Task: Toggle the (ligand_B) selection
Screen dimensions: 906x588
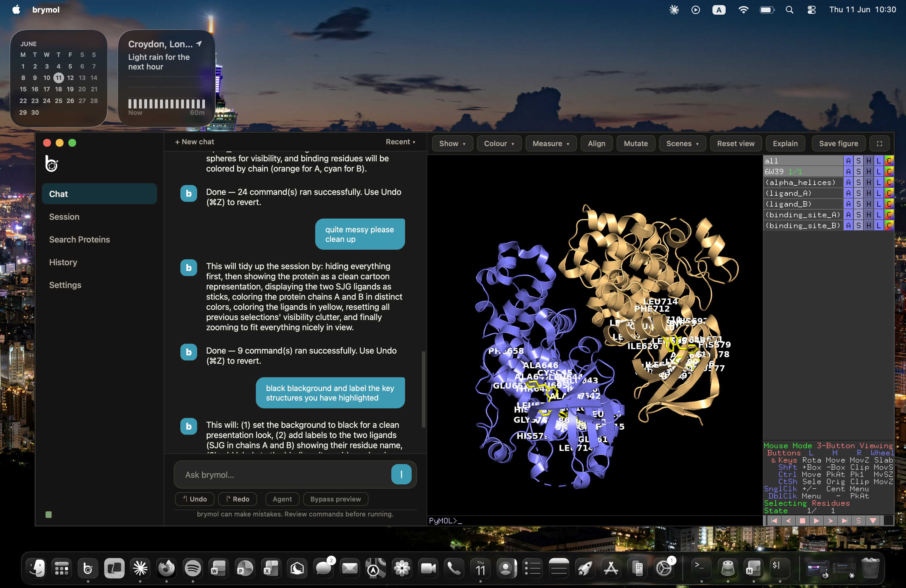Action: pos(803,204)
